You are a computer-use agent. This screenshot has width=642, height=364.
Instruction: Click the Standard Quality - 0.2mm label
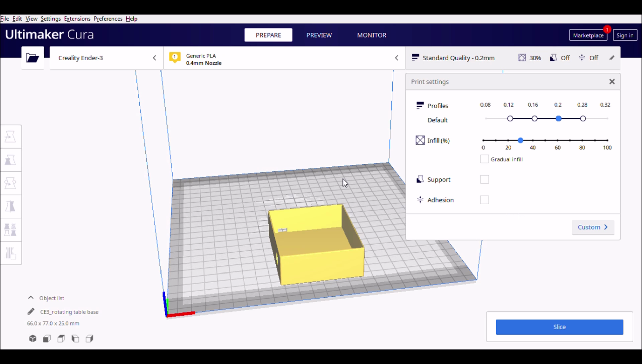point(458,58)
